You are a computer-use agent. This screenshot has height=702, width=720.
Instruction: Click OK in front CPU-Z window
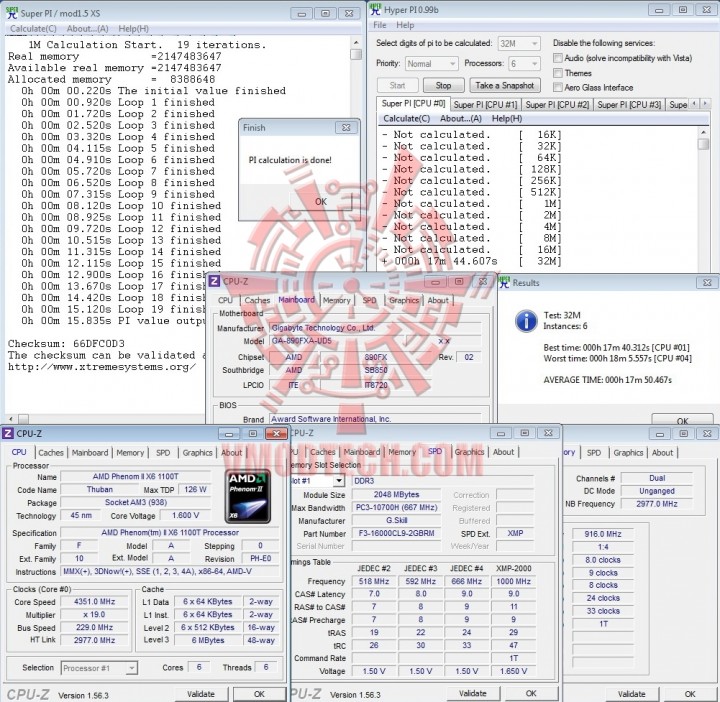click(x=259, y=694)
